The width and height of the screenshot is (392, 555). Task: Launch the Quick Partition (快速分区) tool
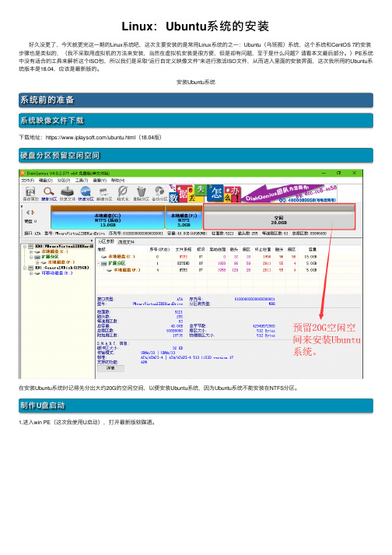[86, 194]
